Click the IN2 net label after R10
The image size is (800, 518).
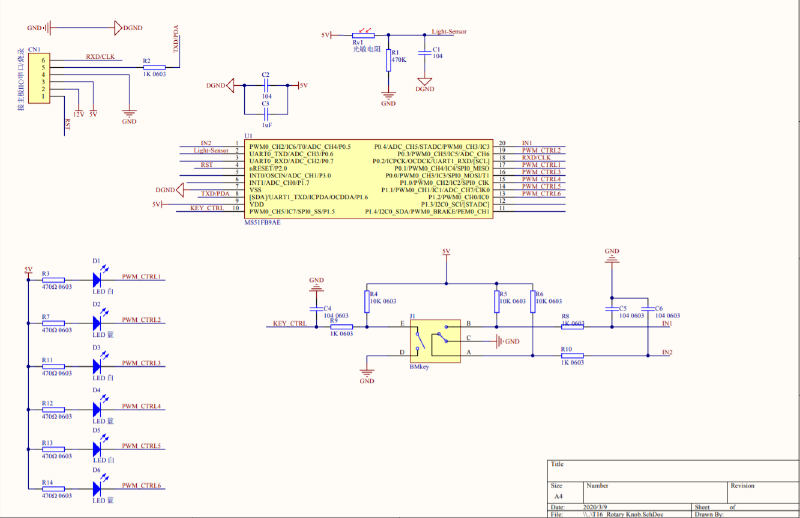coord(667,353)
